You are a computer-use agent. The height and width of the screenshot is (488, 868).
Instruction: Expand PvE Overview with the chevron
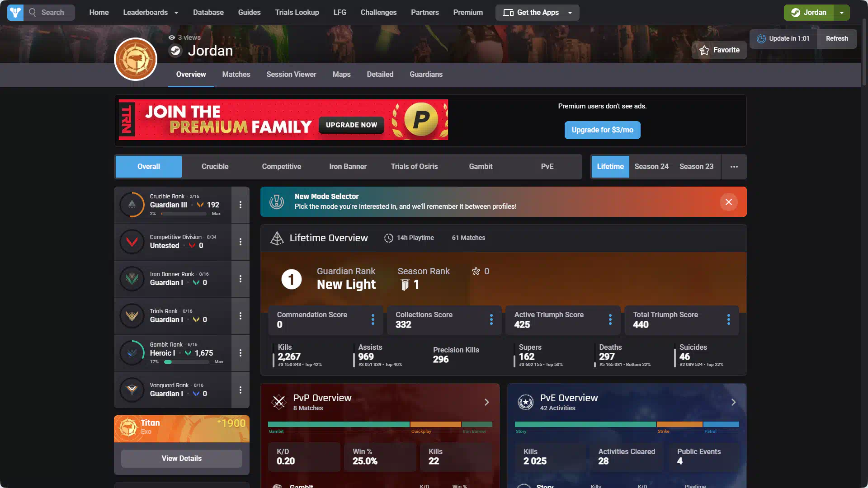(x=734, y=402)
